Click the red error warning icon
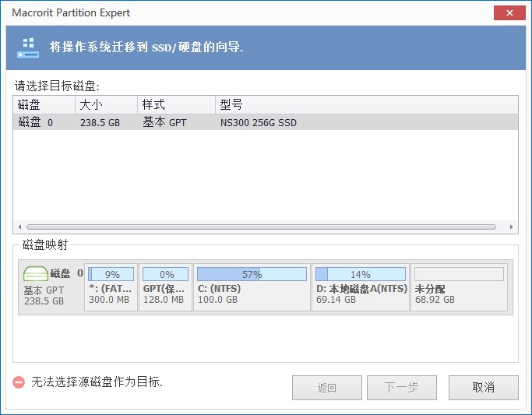The image size is (532, 415). (19, 382)
